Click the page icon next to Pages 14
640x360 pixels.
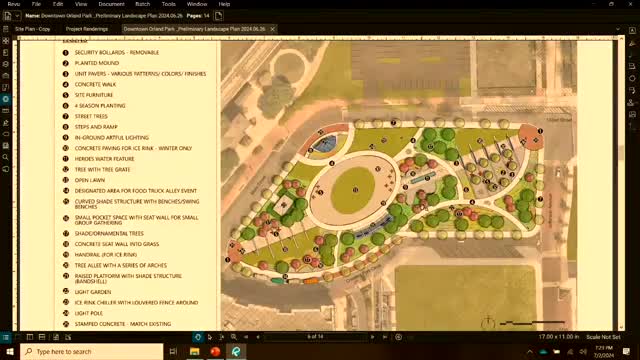[219, 16]
